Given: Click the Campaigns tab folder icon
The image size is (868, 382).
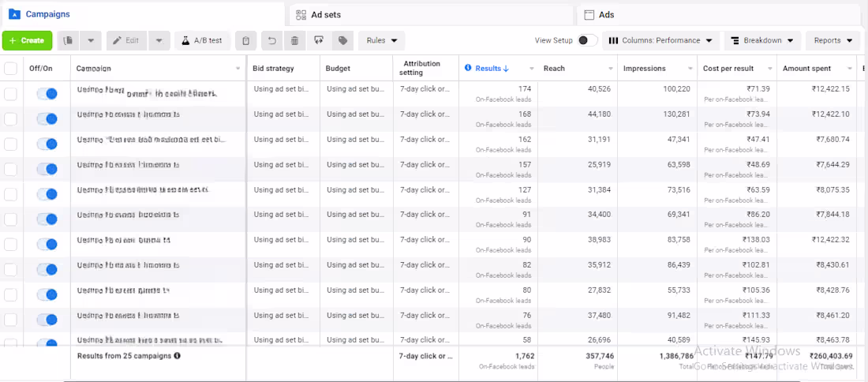Looking at the screenshot, I should [x=14, y=14].
